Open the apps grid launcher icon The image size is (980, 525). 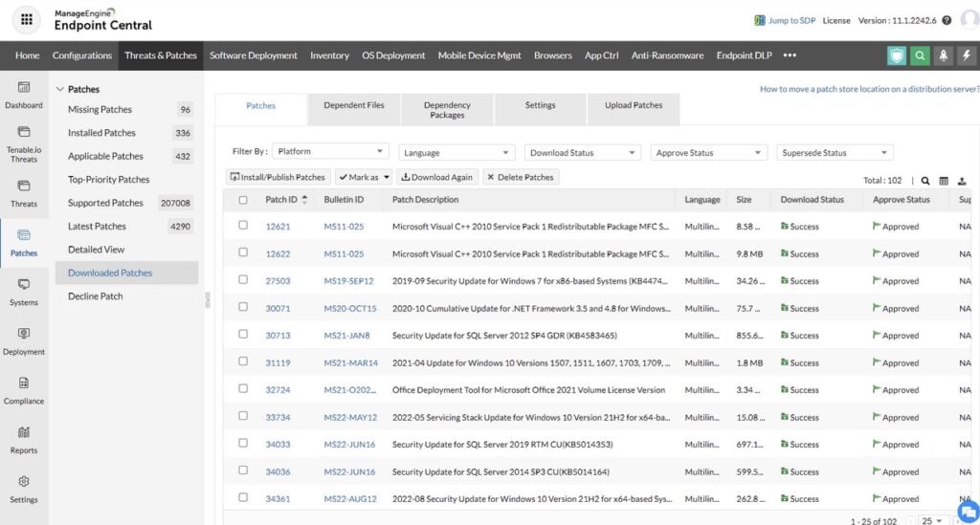(x=26, y=20)
